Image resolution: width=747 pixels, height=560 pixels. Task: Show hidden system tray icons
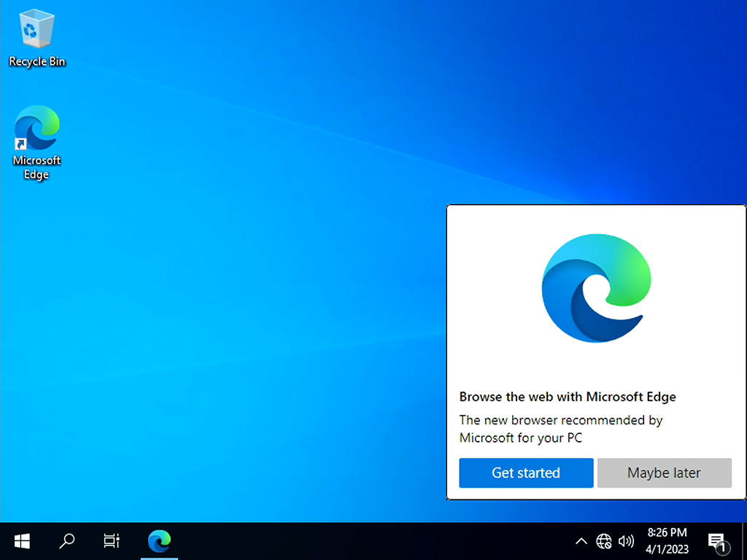tap(581, 541)
